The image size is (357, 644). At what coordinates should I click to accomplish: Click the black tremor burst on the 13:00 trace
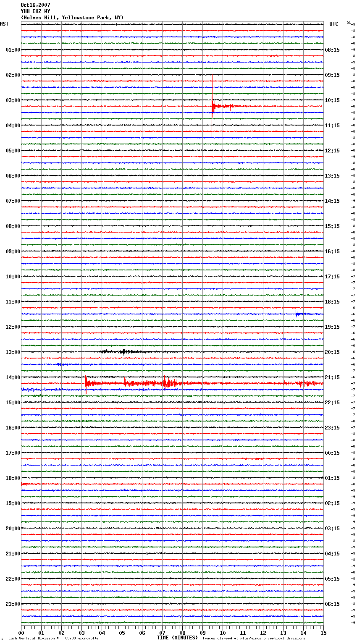click(123, 352)
